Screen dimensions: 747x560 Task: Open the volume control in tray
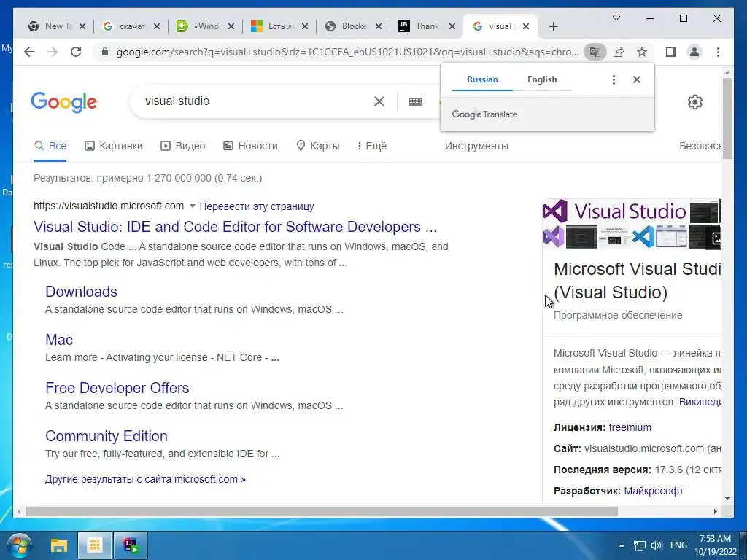(x=657, y=545)
